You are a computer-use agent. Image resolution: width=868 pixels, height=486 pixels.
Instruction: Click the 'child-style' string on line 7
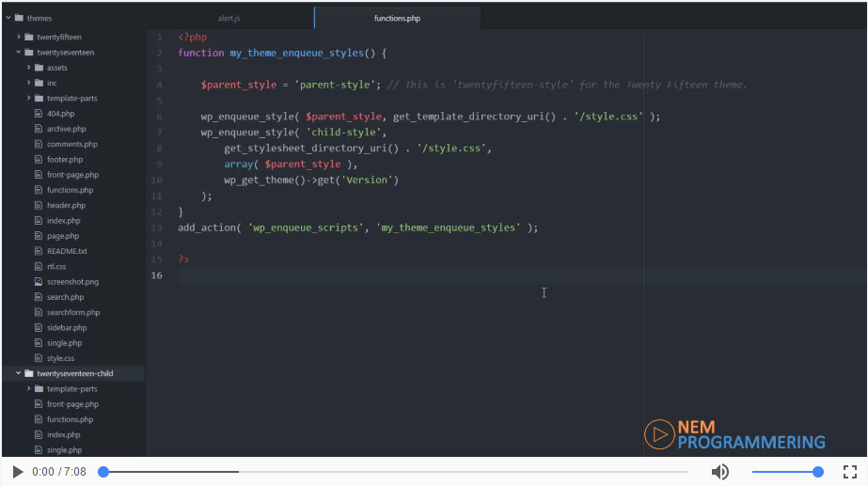tap(343, 133)
